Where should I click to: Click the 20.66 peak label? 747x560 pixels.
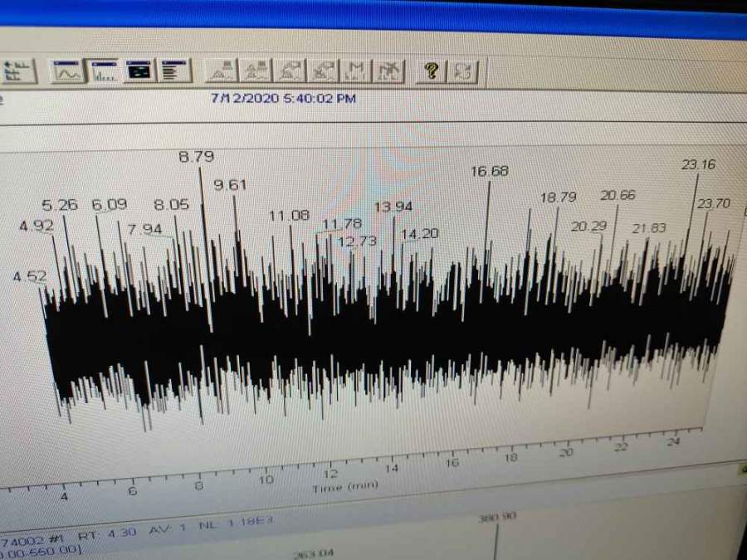coord(618,195)
